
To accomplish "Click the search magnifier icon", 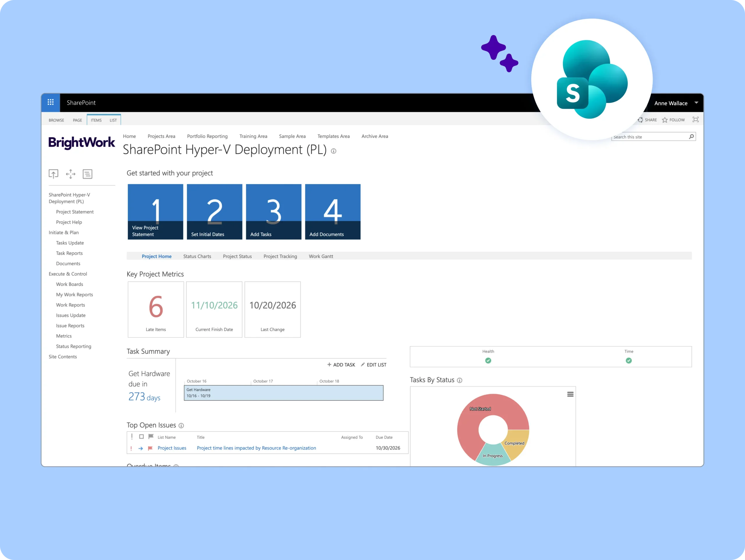I will 691,137.
